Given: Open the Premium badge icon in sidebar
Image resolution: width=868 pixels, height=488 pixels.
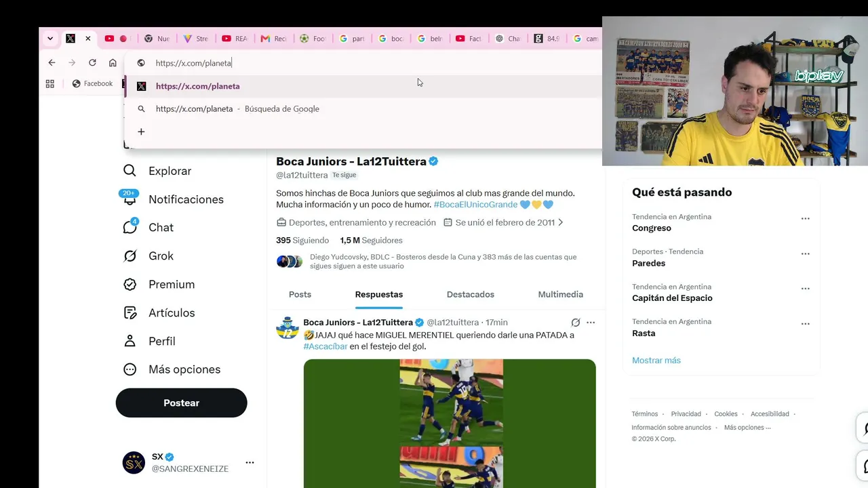Looking at the screenshot, I should pyautogui.click(x=130, y=285).
